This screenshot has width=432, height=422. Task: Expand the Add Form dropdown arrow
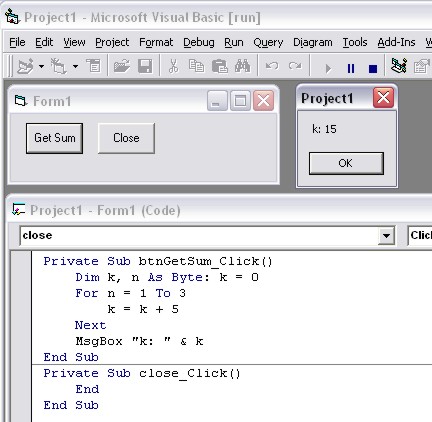point(76,66)
